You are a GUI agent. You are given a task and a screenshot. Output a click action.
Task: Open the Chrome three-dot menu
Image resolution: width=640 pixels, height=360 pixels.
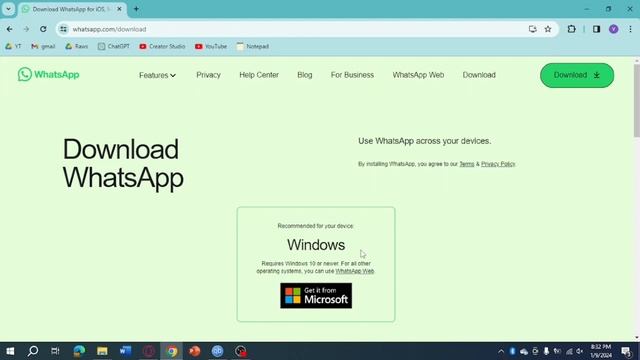pos(630,29)
